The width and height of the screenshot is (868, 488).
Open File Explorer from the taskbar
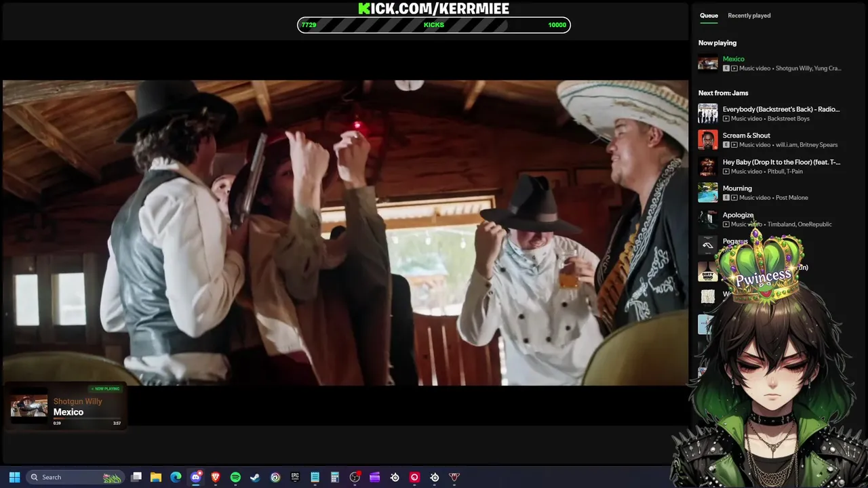coord(156,477)
